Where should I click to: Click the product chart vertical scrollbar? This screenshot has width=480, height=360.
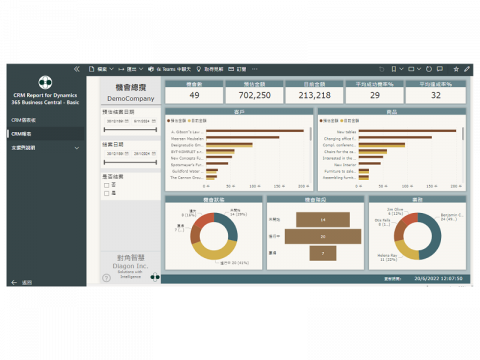tap(463, 134)
